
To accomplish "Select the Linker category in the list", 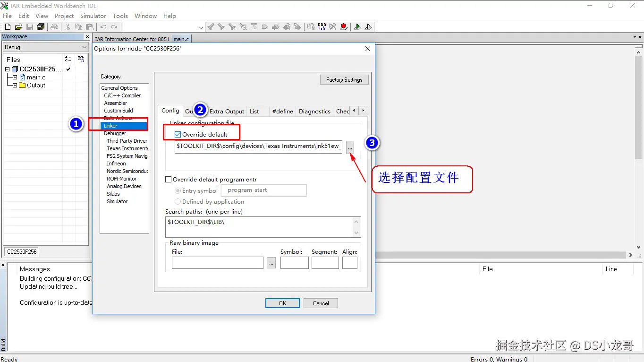I will point(124,126).
